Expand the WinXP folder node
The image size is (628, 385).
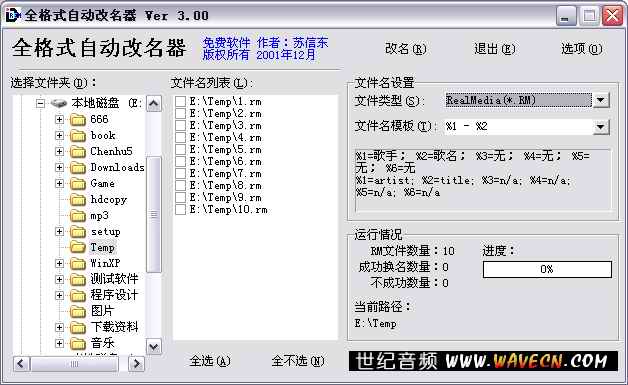(x=59, y=263)
